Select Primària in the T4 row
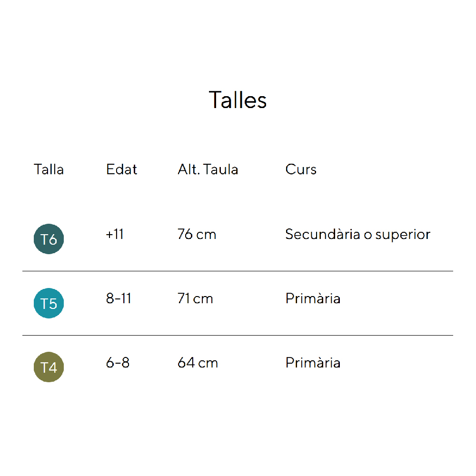Viewport: 476px width, 476px height. point(313,363)
